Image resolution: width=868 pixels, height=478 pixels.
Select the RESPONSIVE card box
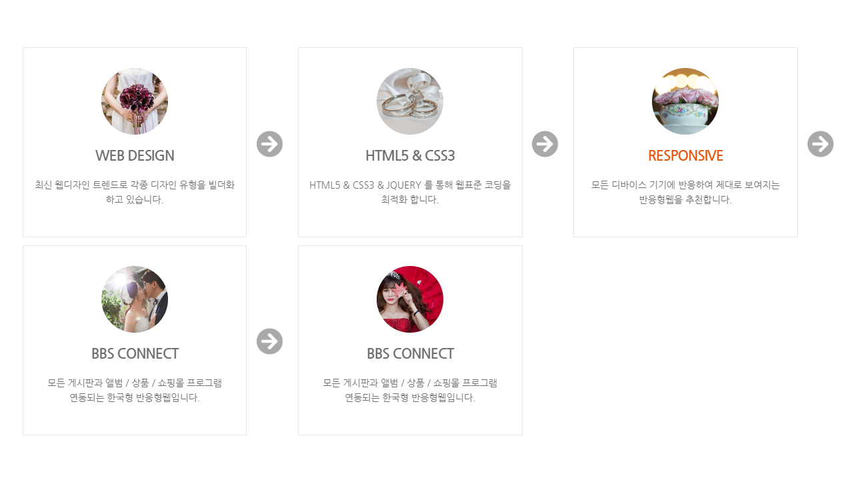(x=685, y=142)
